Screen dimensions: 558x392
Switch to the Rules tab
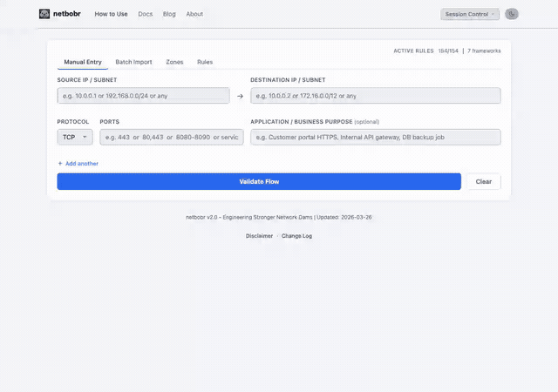(x=205, y=62)
